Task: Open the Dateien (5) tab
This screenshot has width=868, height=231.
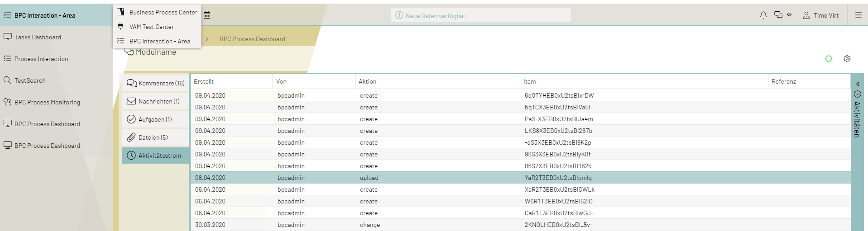Action: 153,137
